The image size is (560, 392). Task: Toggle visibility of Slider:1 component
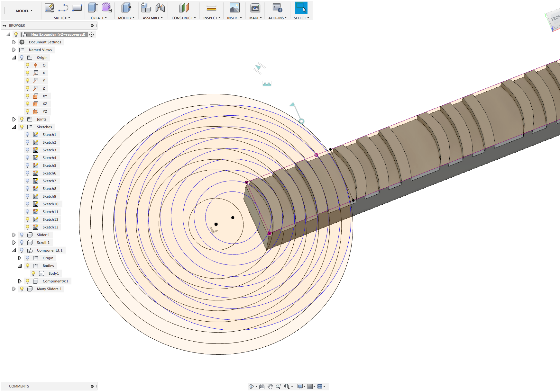coord(22,235)
